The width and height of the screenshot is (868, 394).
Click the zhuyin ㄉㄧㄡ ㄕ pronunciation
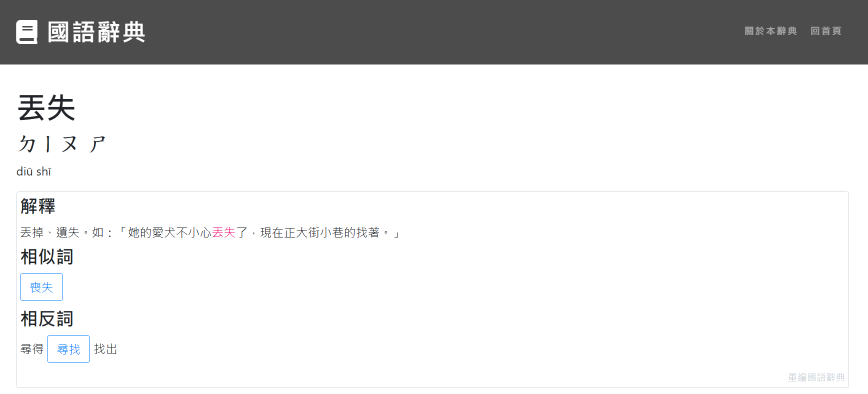click(62, 144)
